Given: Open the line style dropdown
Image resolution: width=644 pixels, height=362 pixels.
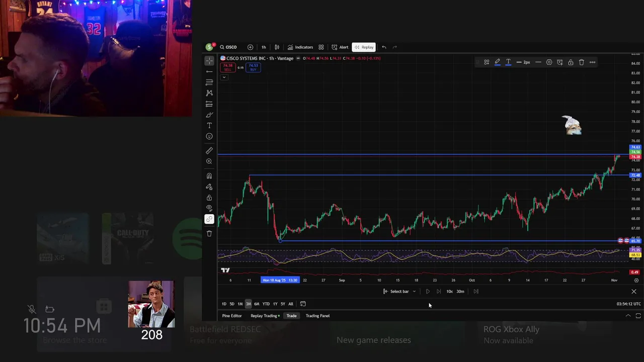Looking at the screenshot, I should coord(538,62).
